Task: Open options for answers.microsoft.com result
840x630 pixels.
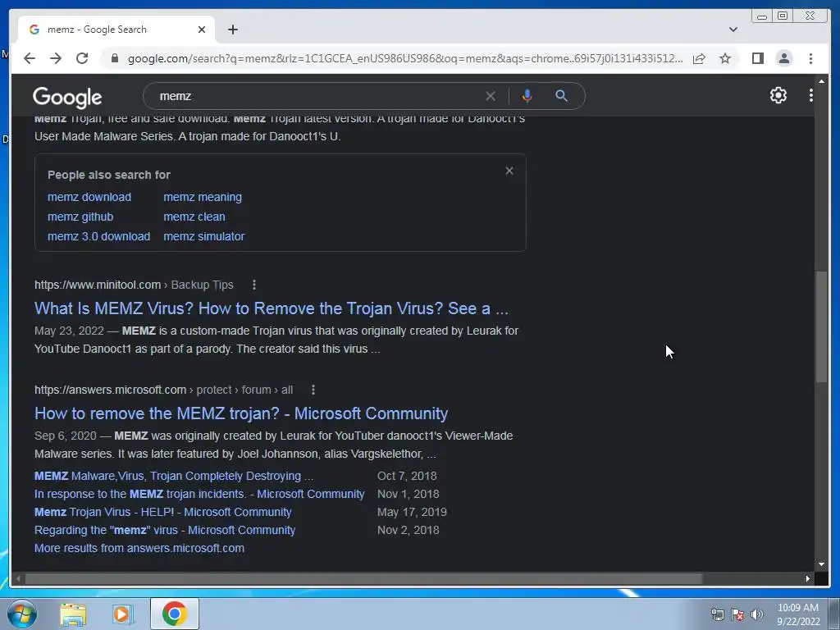Action: click(x=313, y=390)
